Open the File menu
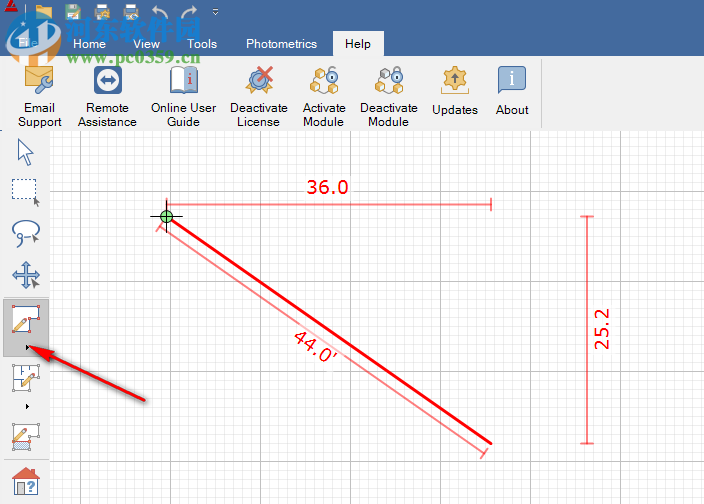 click(x=28, y=43)
